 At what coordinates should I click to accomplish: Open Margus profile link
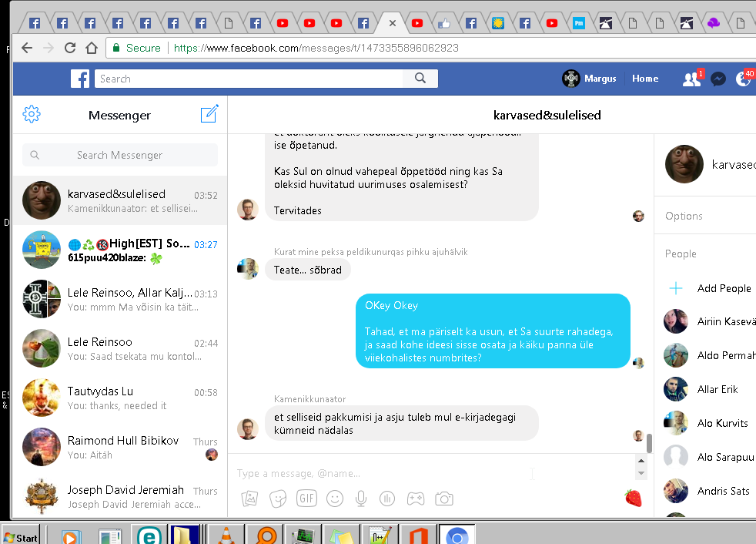click(x=589, y=78)
